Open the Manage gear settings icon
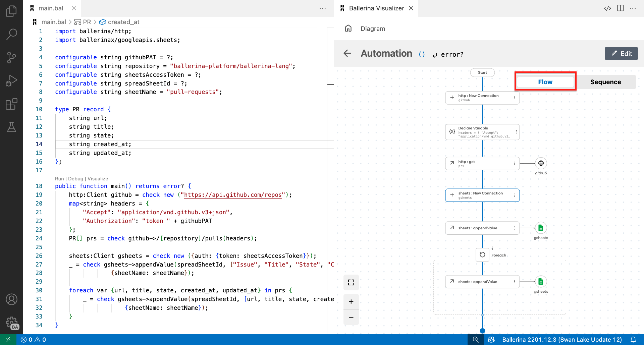This screenshot has width=644, height=345. 11,323
